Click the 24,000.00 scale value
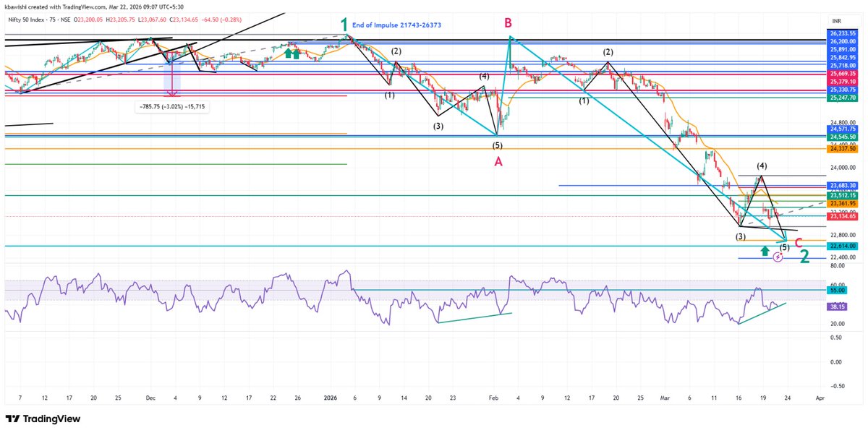This screenshot has height=433, width=868. [843, 167]
